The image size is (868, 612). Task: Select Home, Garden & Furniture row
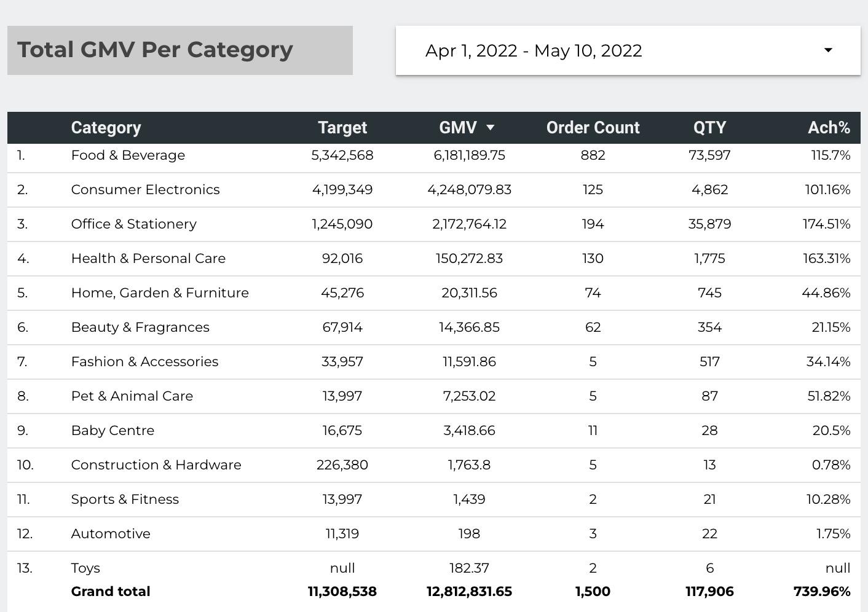click(160, 293)
